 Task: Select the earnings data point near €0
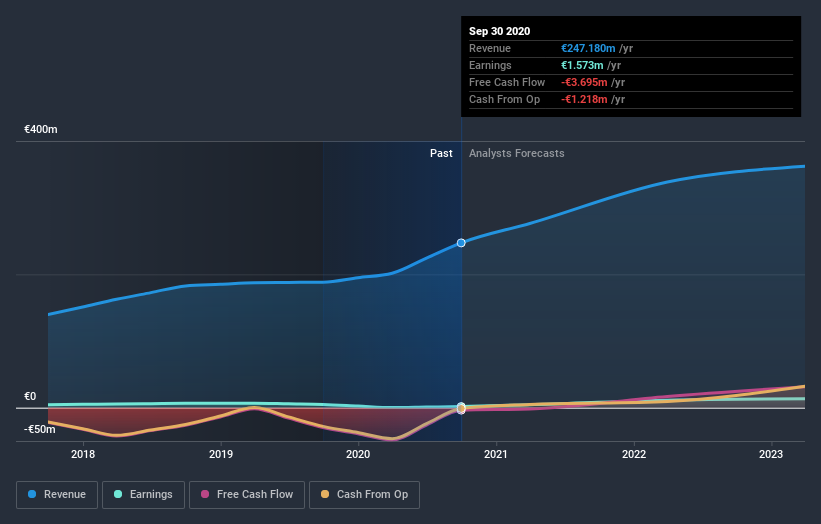click(461, 406)
